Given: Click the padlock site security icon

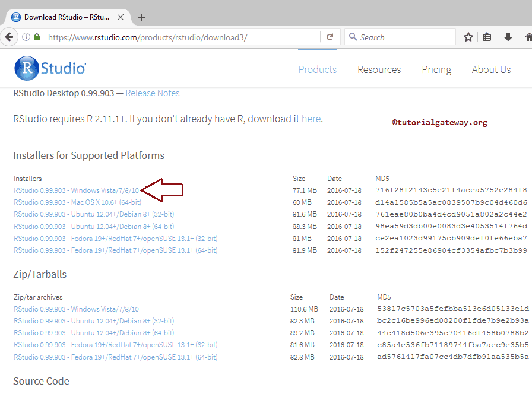Looking at the screenshot, I should click(x=36, y=36).
